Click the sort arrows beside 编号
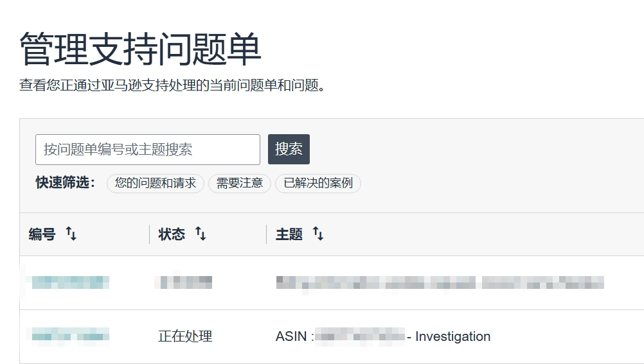The height and width of the screenshot is (364, 644). 71,234
